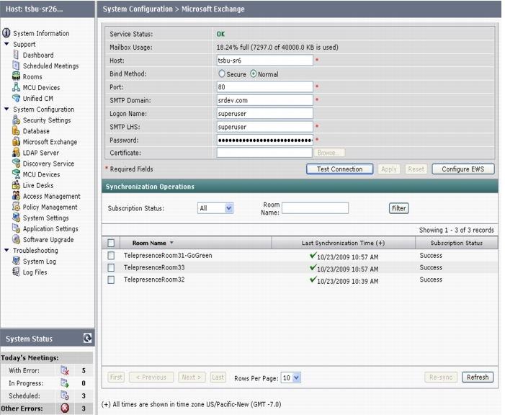Click the SMTP LHS field

click(x=264, y=127)
